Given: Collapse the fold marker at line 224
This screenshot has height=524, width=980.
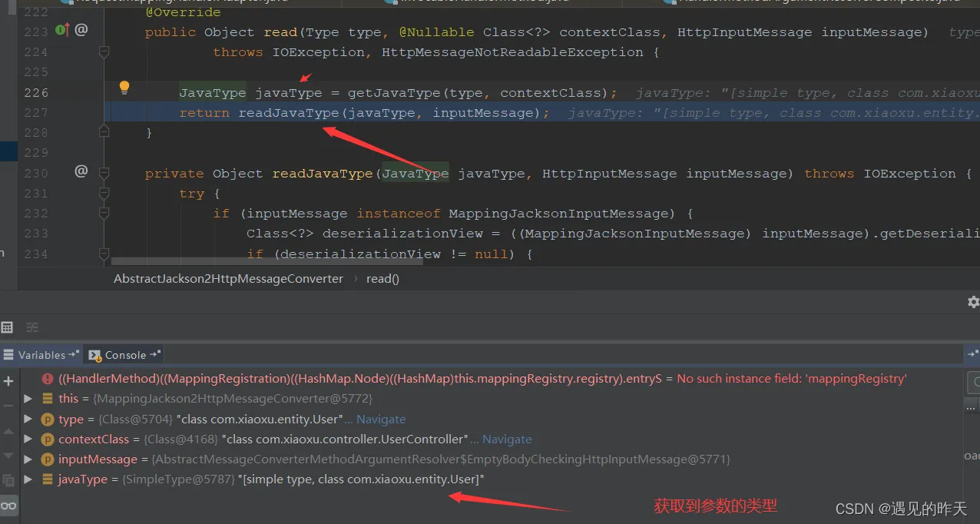Looking at the screenshot, I should (104, 52).
